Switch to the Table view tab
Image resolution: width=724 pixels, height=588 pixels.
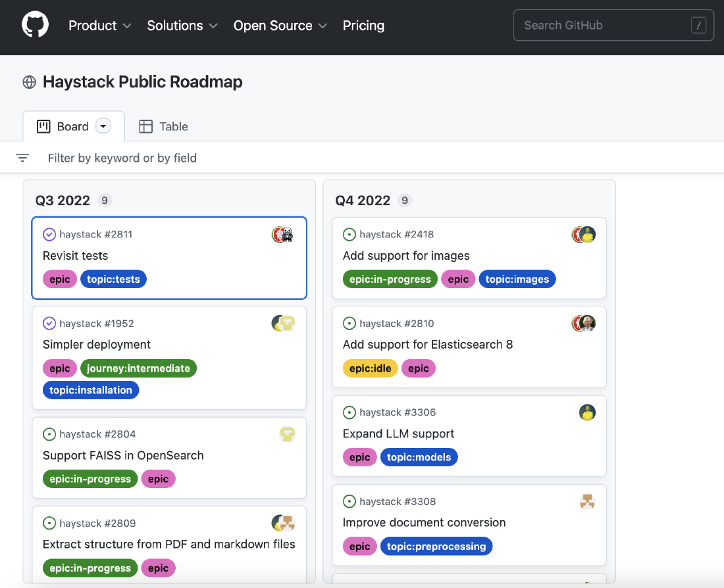point(164,126)
